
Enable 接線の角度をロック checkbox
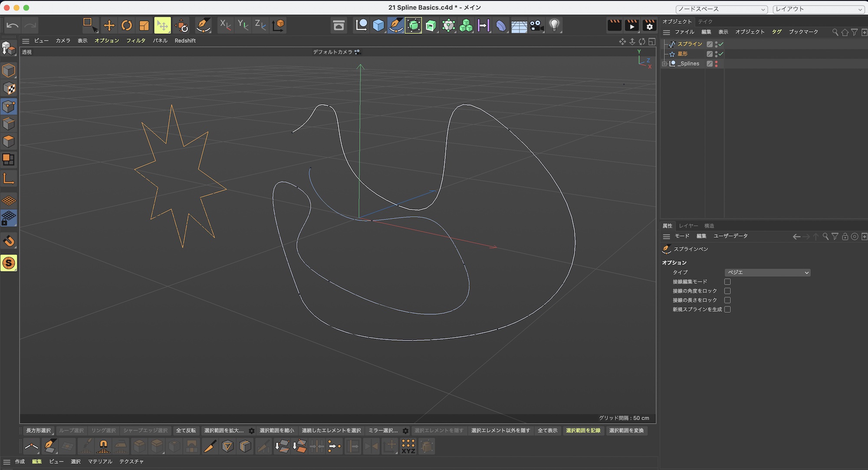click(x=727, y=291)
